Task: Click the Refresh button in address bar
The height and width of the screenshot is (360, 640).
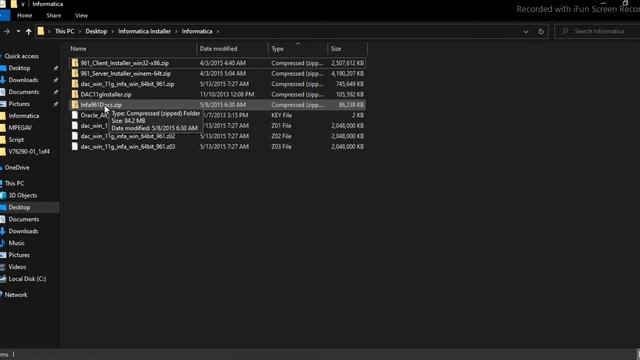Action: [x=541, y=31]
